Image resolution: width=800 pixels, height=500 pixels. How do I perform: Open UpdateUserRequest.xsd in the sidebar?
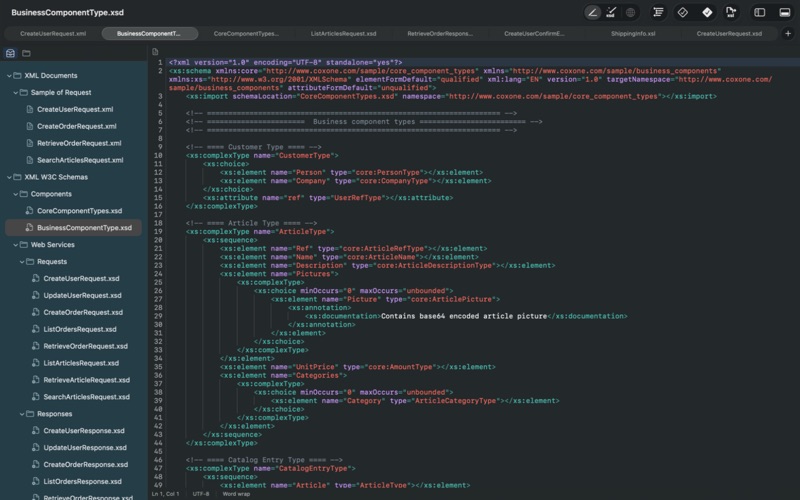(82, 295)
